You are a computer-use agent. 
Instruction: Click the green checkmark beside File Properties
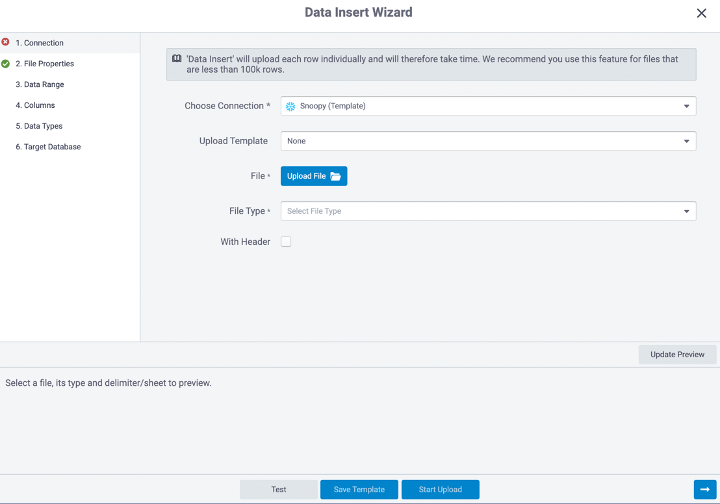click(6, 64)
